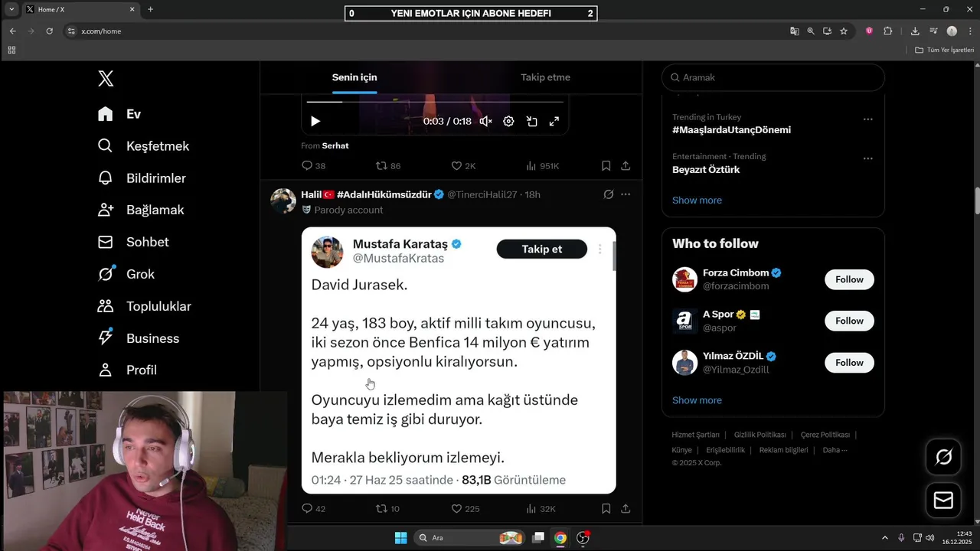The height and width of the screenshot is (551, 980).
Task: Switch to Senin için tab
Action: 354,77
